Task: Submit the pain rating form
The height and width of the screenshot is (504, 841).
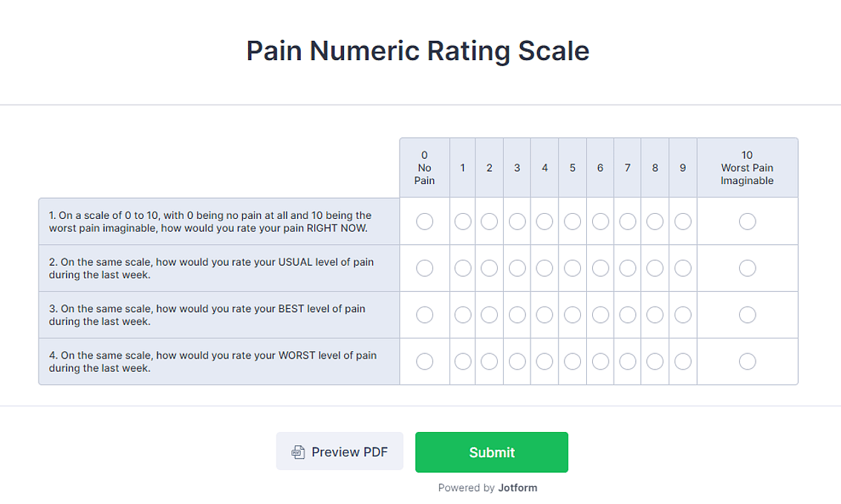Action: click(491, 452)
